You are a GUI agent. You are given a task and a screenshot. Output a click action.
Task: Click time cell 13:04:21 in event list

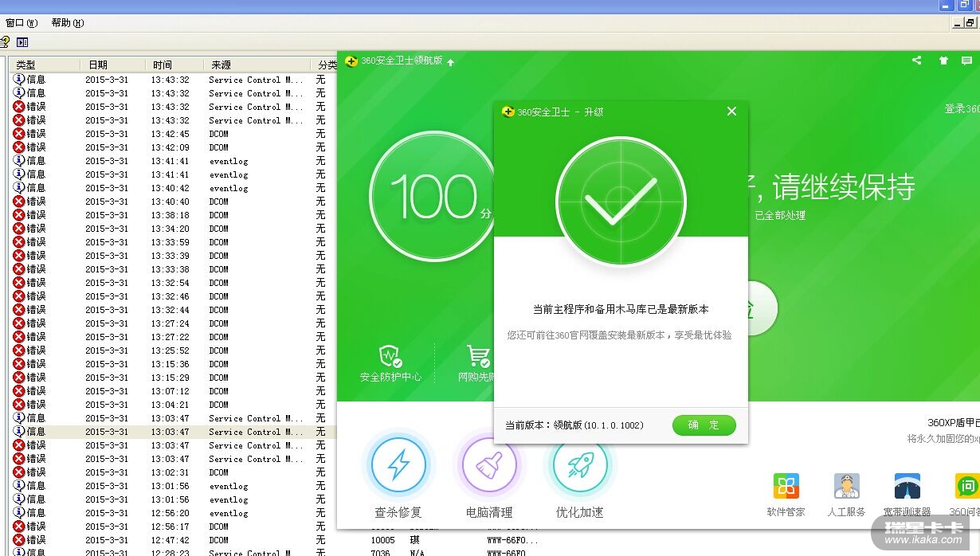171,405
